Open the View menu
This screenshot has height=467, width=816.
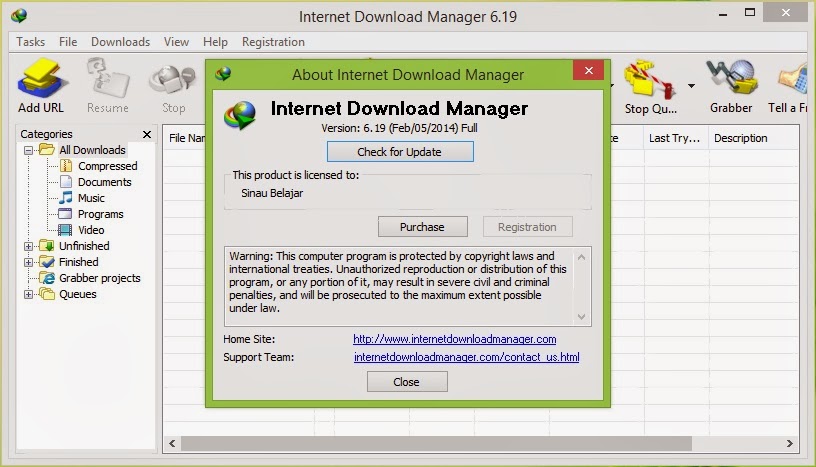click(x=176, y=42)
